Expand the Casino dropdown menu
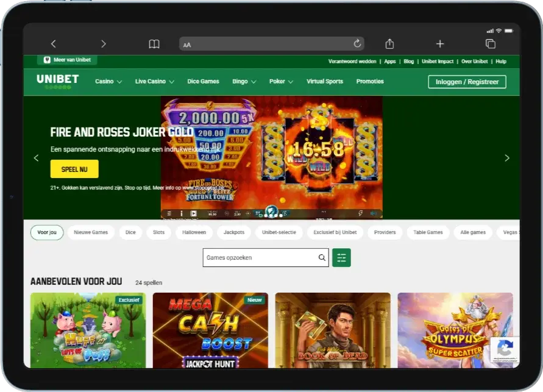 tap(107, 80)
